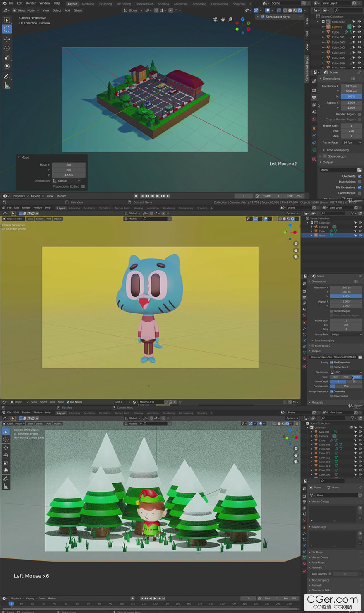Open the Object Mode dropdown in the top window
Image resolution: width=364 pixels, height=613 pixels.
(26, 10)
